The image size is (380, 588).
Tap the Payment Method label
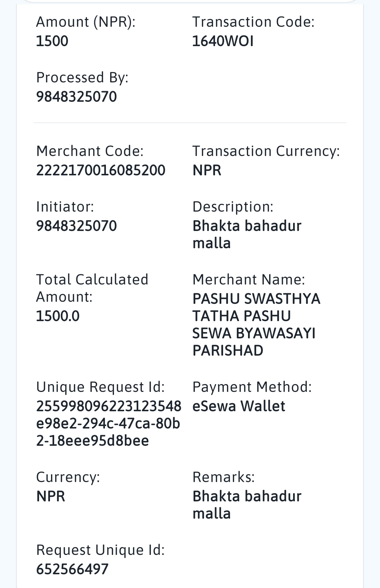pos(252,387)
